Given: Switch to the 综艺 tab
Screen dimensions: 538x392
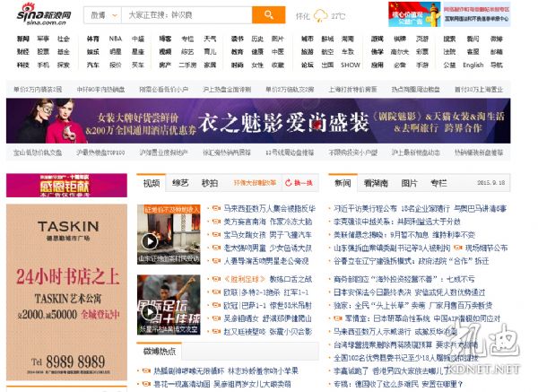Looking at the screenshot, I should pos(180,183).
